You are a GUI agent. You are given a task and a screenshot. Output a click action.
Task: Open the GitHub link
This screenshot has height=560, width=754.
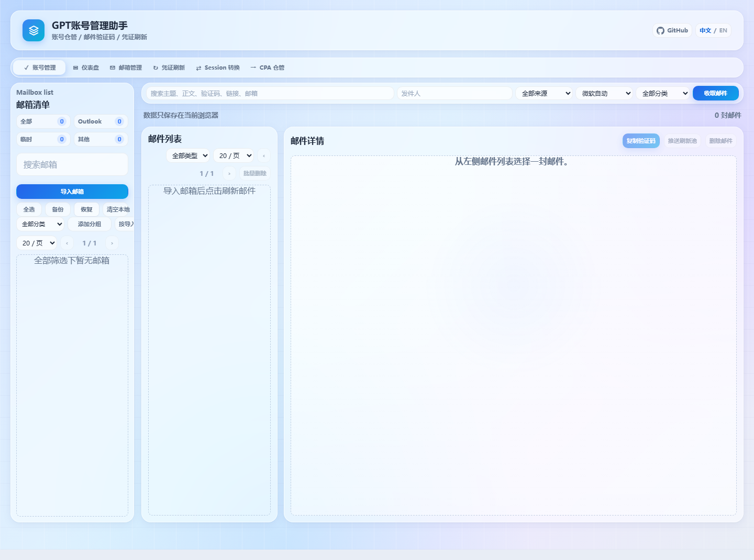coord(672,30)
